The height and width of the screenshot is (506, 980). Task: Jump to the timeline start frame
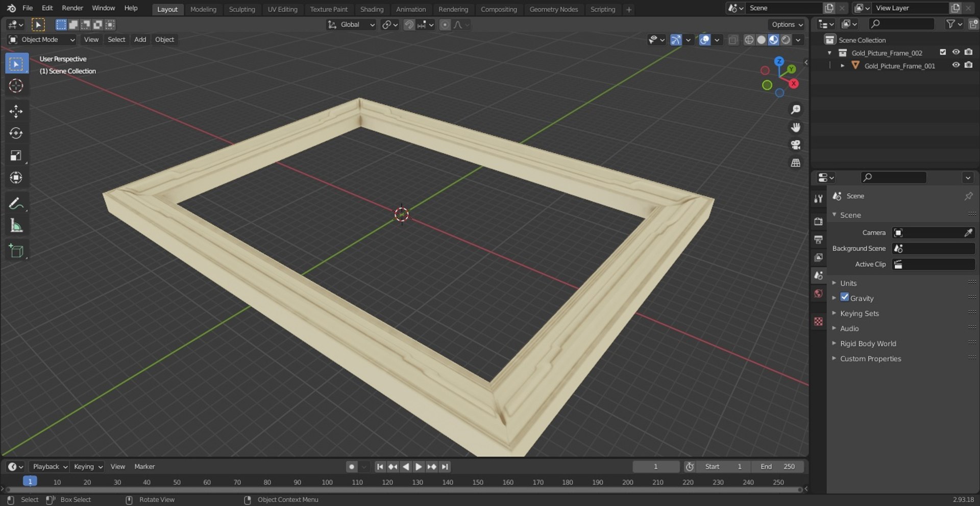[380, 467]
